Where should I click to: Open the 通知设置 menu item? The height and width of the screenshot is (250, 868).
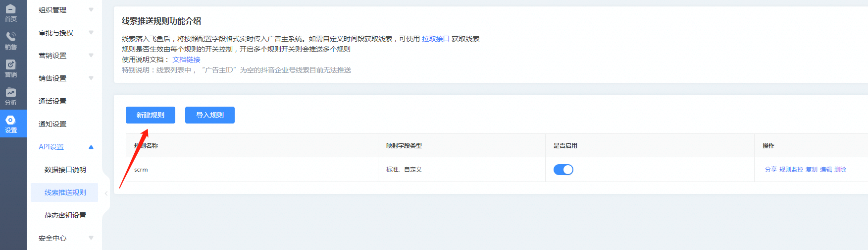(x=52, y=124)
